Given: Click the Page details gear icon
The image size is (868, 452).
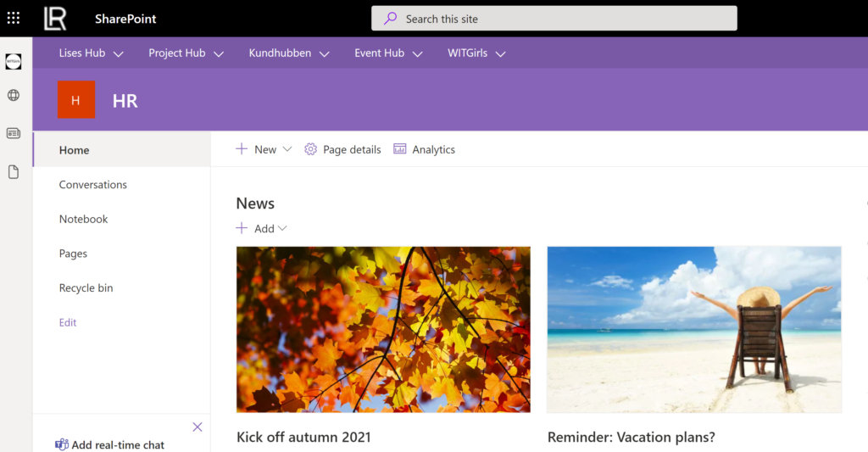Looking at the screenshot, I should click(x=310, y=149).
